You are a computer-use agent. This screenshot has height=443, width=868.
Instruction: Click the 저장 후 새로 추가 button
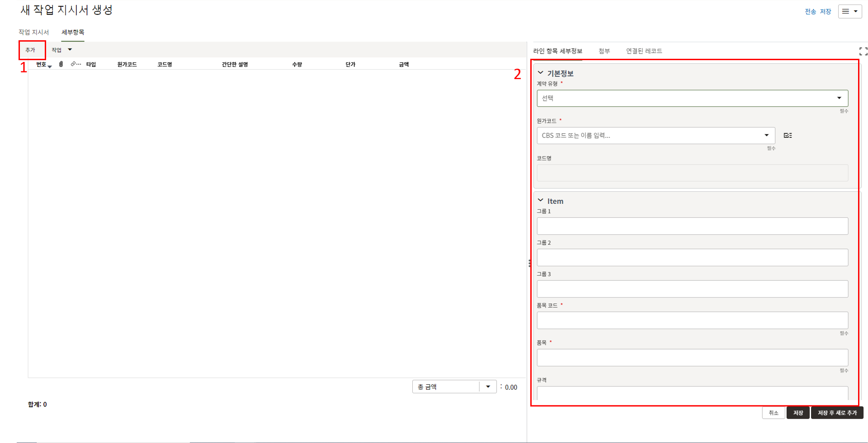(837, 413)
